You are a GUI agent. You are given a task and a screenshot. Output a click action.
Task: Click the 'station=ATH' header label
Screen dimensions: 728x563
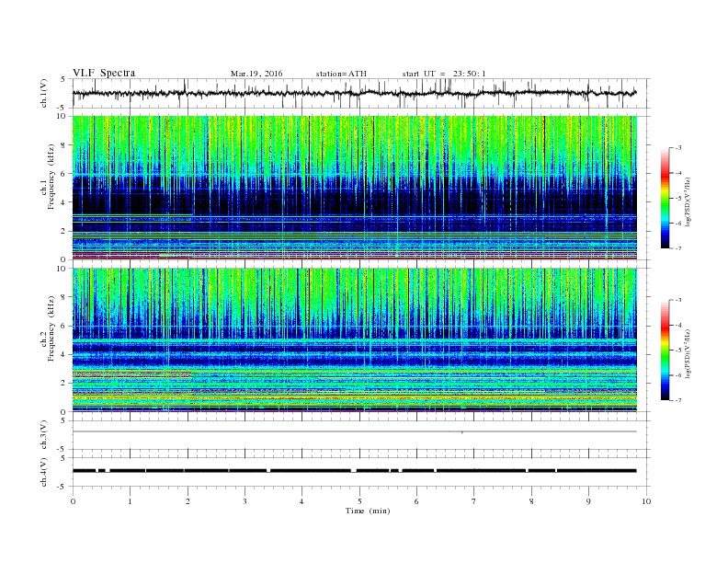pos(341,74)
